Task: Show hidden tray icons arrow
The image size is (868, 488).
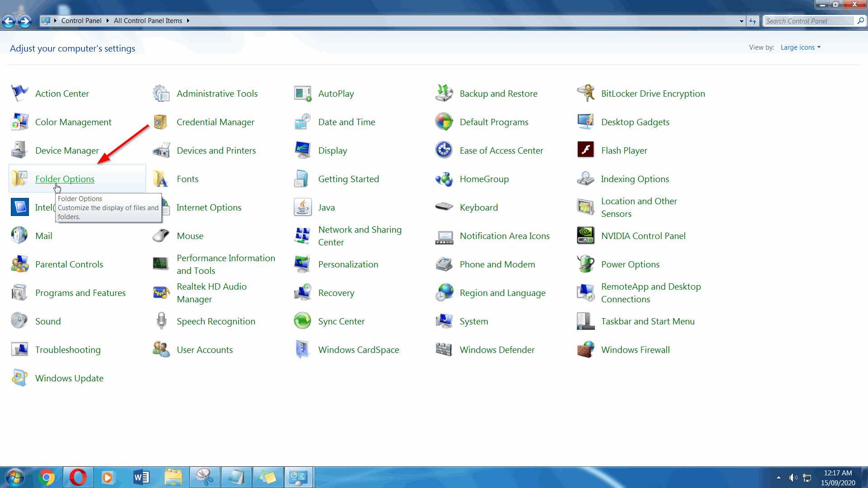Action: point(778,478)
